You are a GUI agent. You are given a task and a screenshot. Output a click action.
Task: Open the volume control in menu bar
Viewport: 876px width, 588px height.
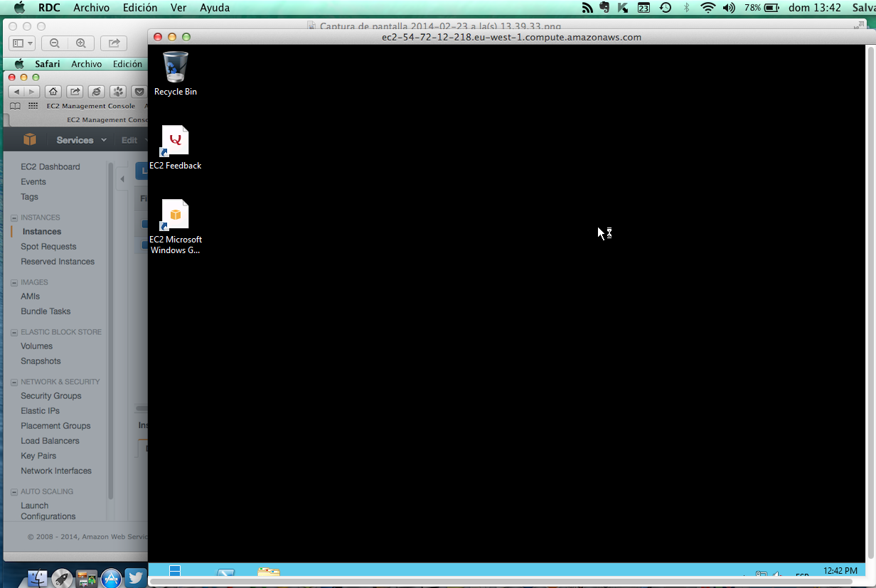tap(729, 8)
